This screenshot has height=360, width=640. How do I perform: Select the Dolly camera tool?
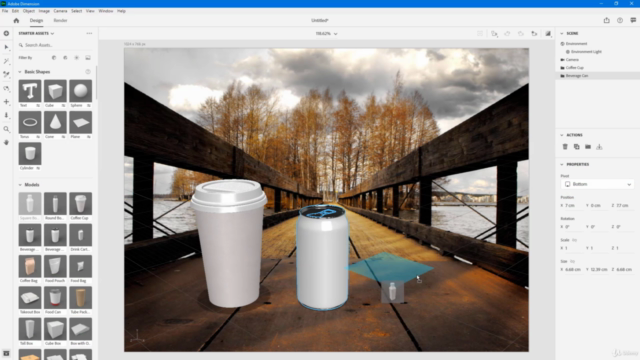click(7, 115)
